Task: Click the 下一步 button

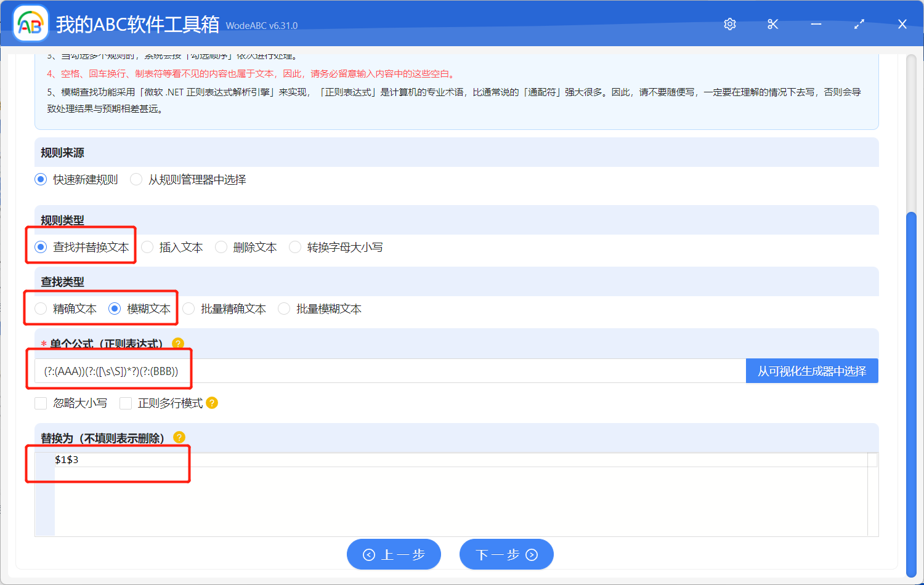Action: pyautogui.click(x=506, y=554)
